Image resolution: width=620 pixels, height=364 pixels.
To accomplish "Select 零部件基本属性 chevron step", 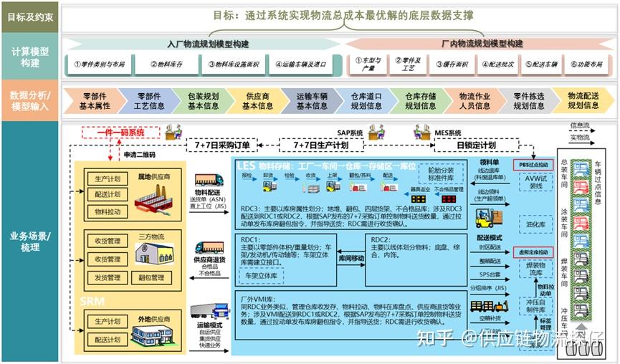I will click(x=95, y=101).
